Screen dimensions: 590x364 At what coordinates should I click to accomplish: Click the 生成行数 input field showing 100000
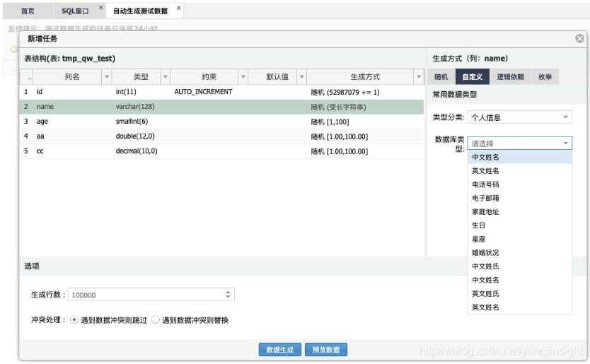coord(146,295)
